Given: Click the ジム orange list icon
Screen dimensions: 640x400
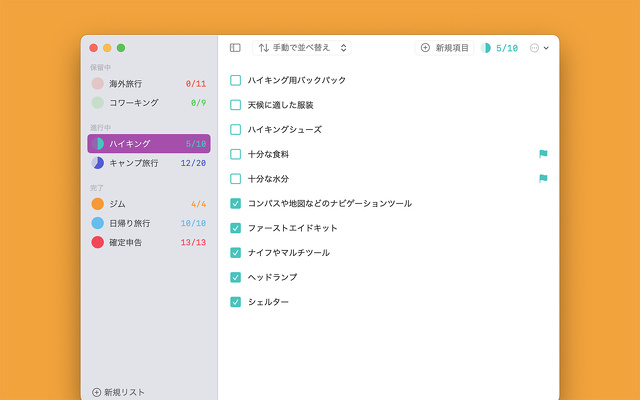Looking at the screenshot, I should click(98, 204).
